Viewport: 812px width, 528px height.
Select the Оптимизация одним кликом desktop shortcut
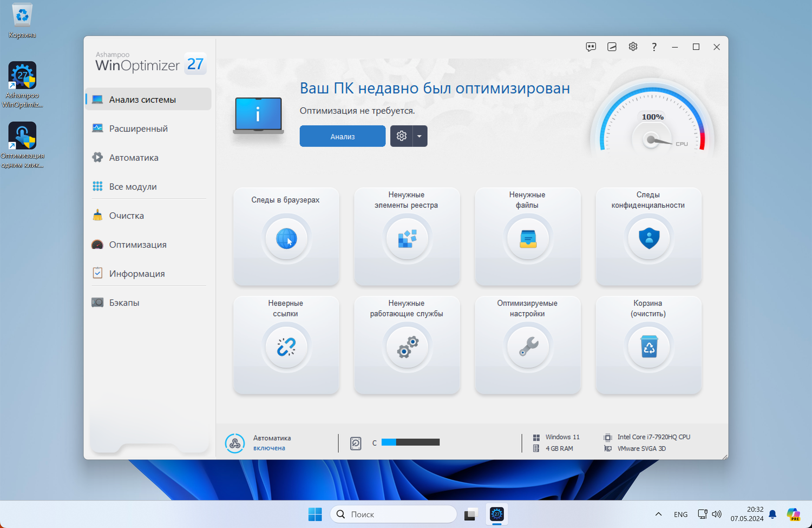click(x=22, y=145)
